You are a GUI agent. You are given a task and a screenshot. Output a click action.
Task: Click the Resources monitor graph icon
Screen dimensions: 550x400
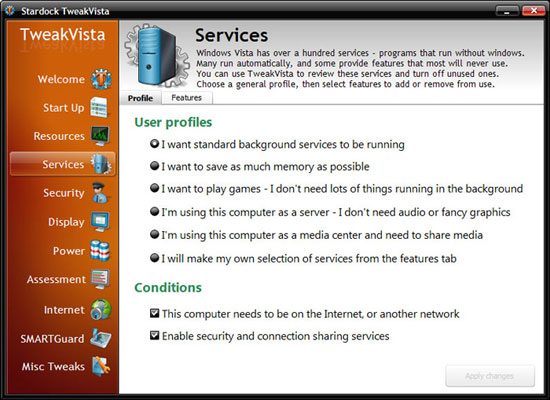[x=100, y=136]
